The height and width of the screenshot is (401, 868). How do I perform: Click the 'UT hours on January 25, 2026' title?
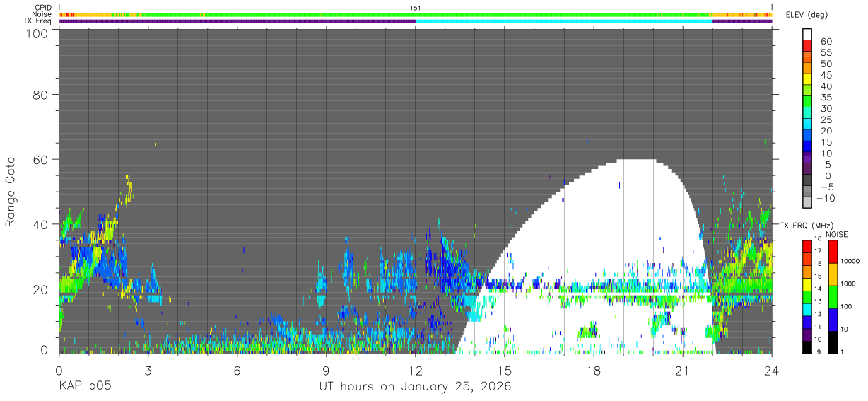[416, 386]
